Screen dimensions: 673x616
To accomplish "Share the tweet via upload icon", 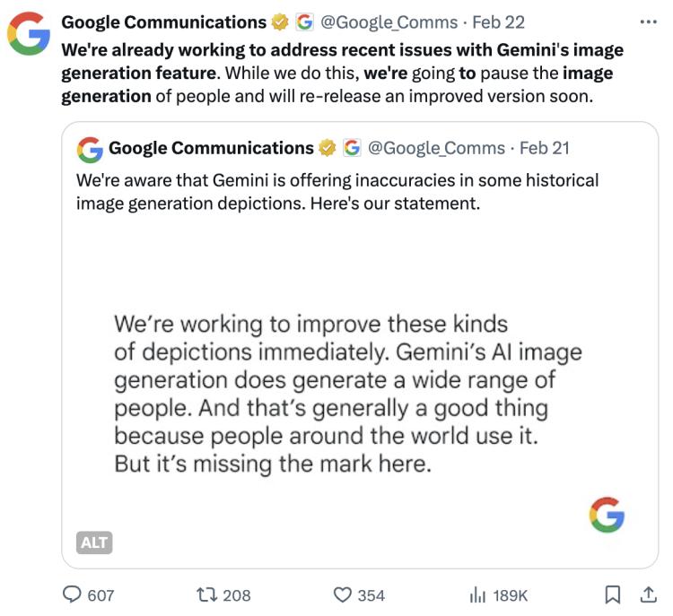I will 646,594.
